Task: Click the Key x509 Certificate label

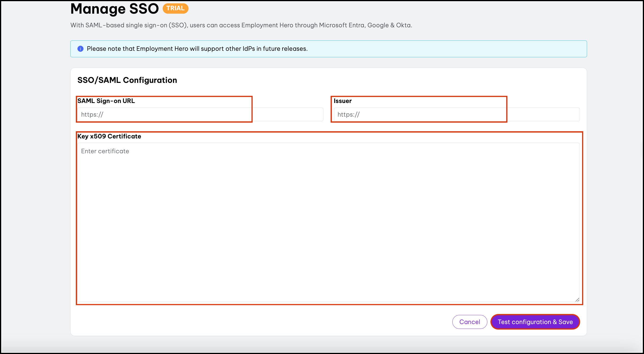Action: pyautogui.click(x=109, y=136)
